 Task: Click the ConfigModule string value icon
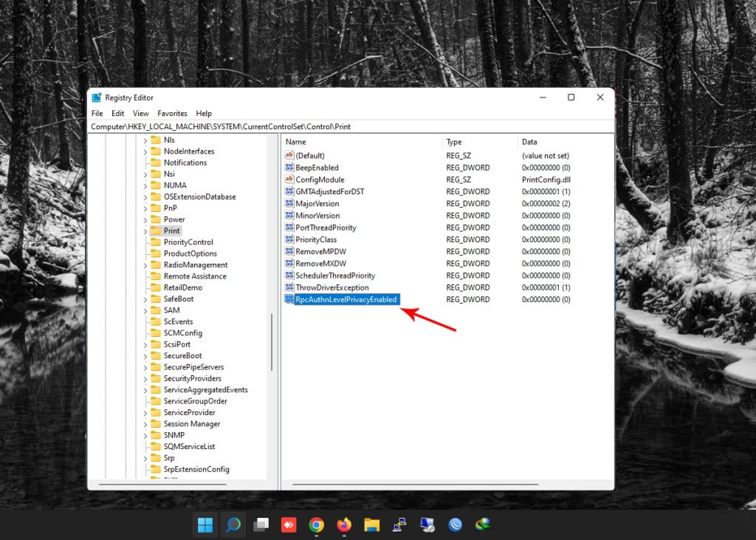point(289,180)
